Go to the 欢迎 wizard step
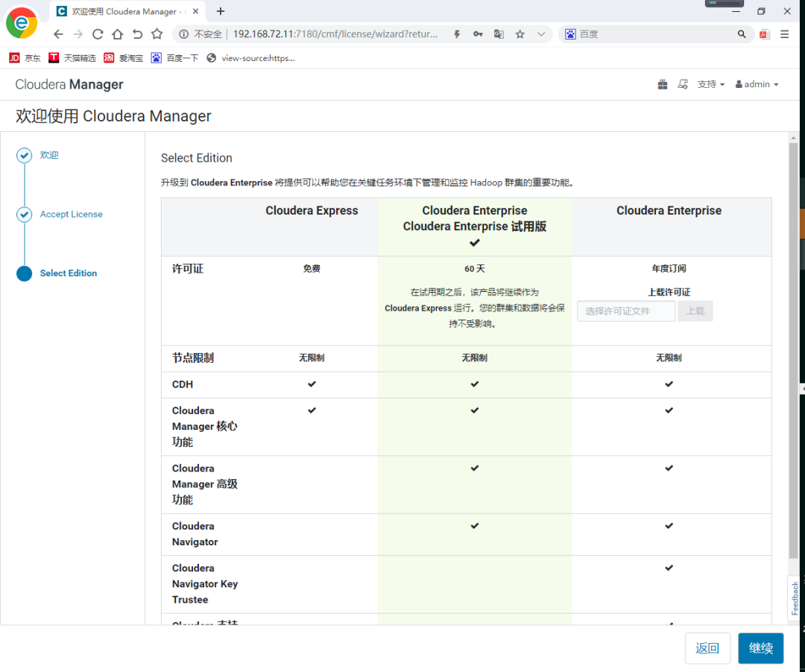The image size is (805, 672). click(x=49, y=155)
